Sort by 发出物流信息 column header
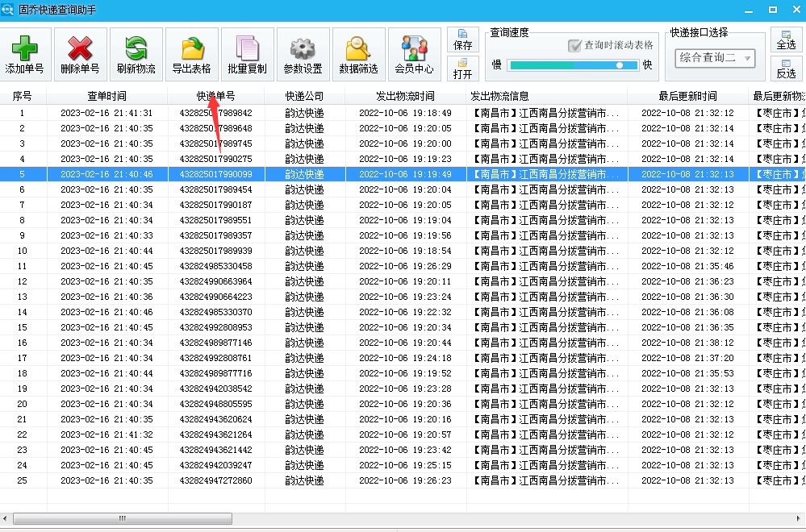Image resolution: width=806 pixels, height=532 pixels. [x=547, y=96]
